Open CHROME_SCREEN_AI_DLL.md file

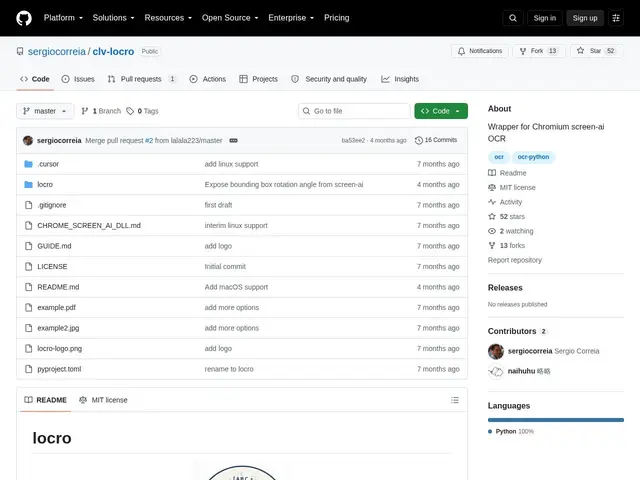tap(89, 226)
